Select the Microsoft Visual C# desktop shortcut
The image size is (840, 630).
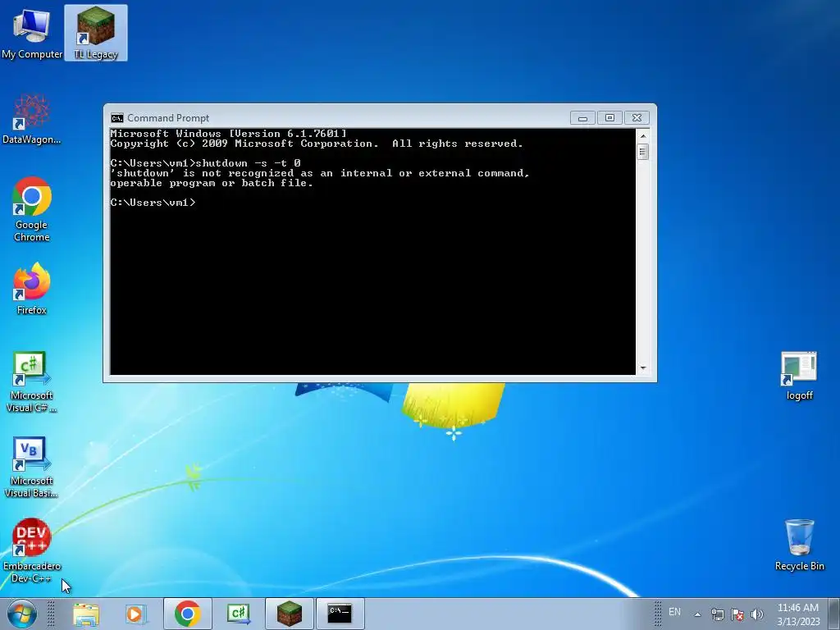click(32, 382)
